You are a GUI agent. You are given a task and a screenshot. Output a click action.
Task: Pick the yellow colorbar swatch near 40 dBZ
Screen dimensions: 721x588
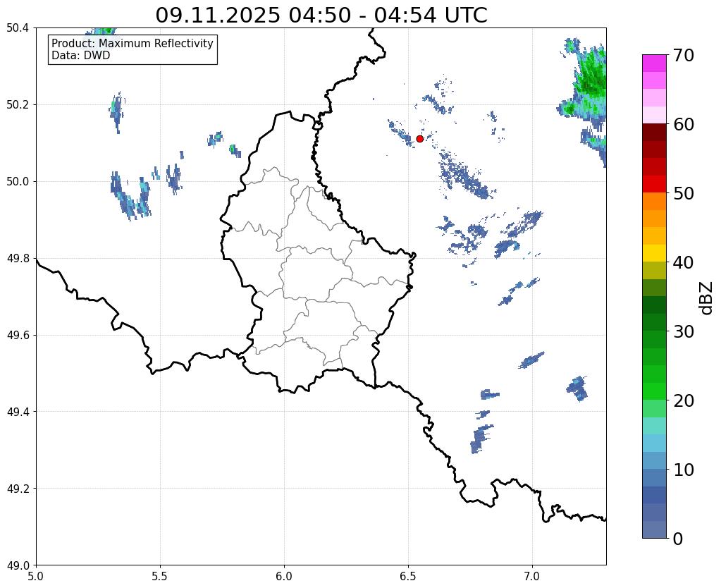click(x=654, y=253)
